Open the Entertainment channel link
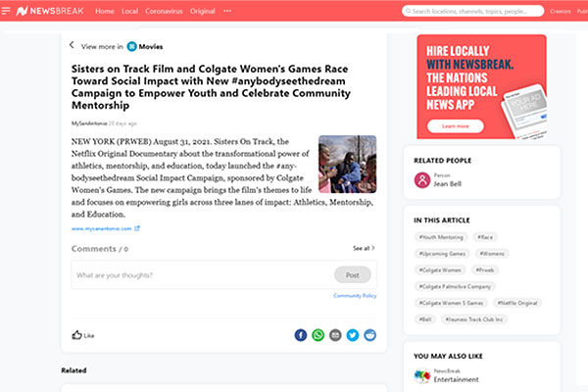Image resolution: width=588 pixels, height=392 pixels. click(456, 379)
